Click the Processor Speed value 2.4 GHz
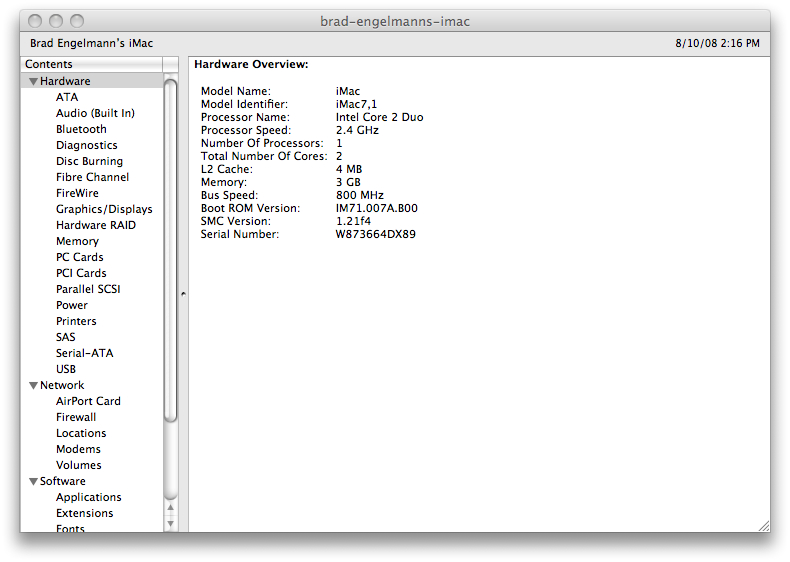This screenshot has width=790, height=562. (x=357, y=131)
